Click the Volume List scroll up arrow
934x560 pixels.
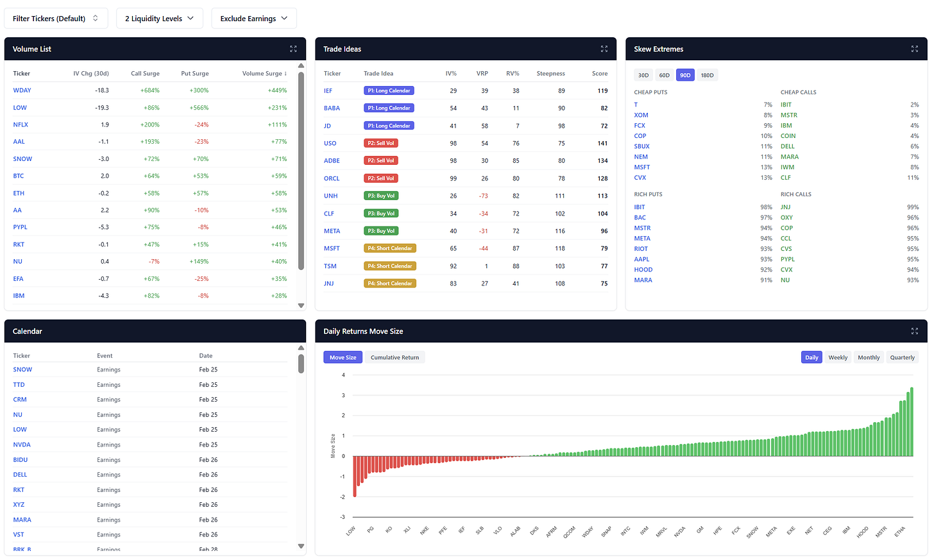point(301,65)
